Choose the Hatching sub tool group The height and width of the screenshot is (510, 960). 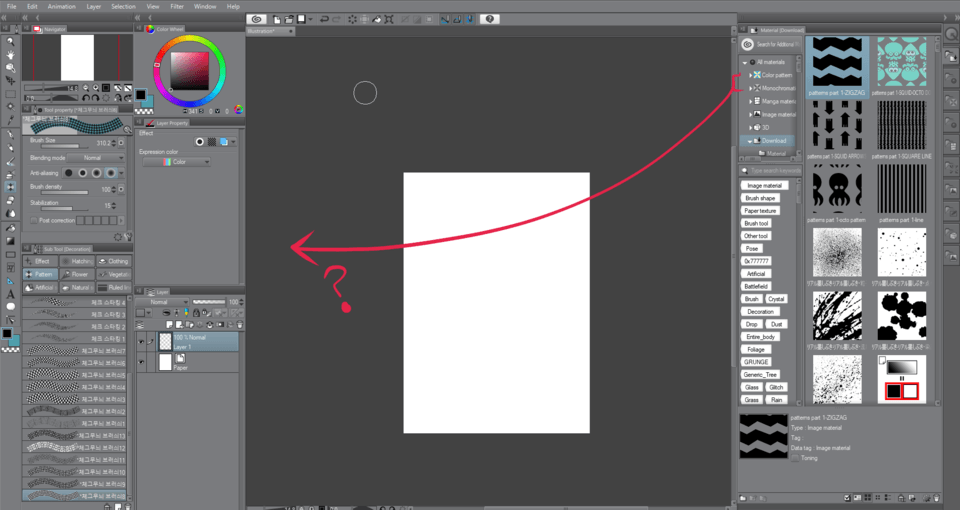coord(77,261)
